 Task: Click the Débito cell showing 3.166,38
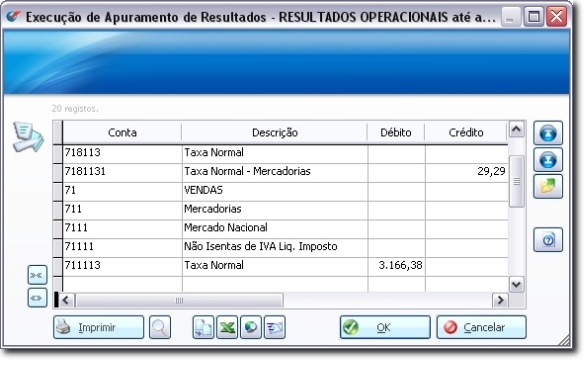click(x=396, y=266)
